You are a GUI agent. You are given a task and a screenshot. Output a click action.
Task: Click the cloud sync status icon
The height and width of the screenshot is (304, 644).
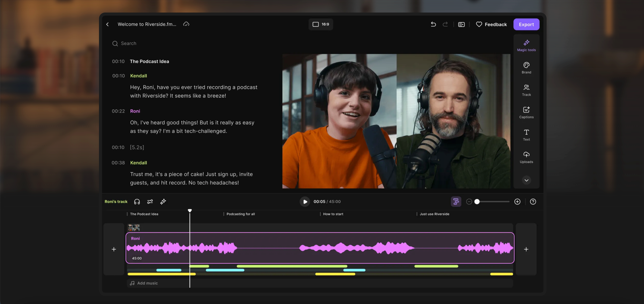186,24
